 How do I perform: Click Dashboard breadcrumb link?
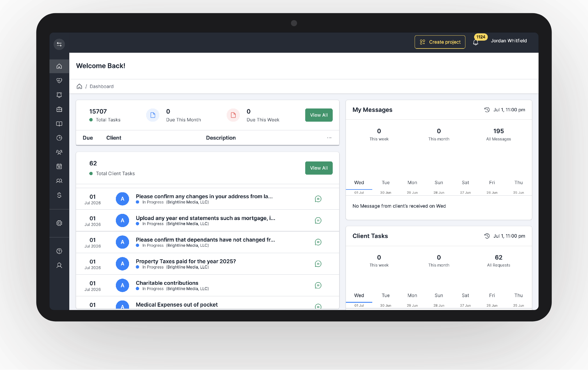(x=102, y=86)
